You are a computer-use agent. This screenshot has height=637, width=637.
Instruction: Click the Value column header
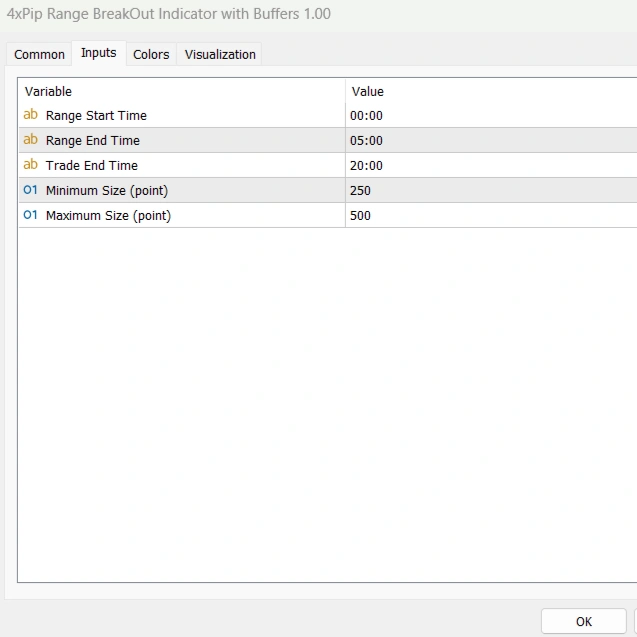coord(367,92)
